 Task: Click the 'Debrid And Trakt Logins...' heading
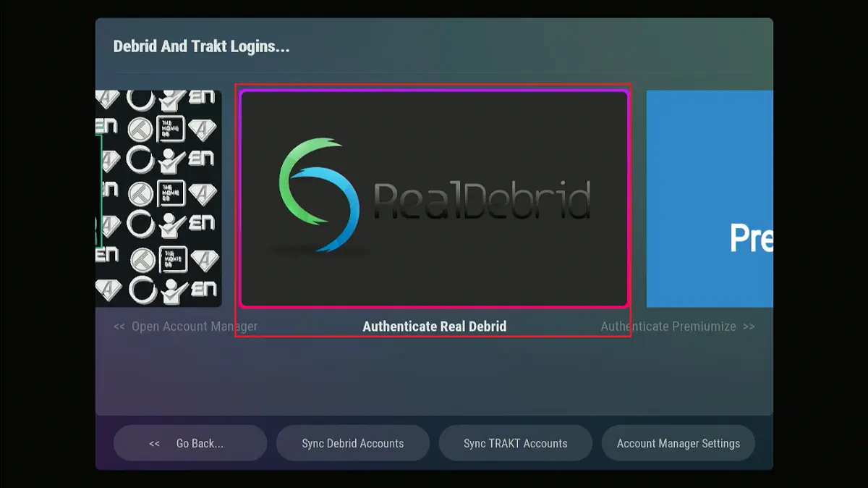pos(201,46)
